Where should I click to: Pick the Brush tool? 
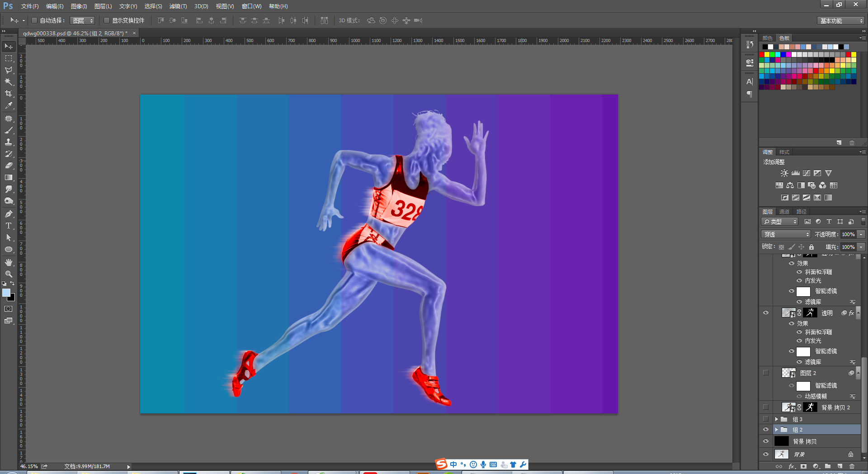[9, 130]
